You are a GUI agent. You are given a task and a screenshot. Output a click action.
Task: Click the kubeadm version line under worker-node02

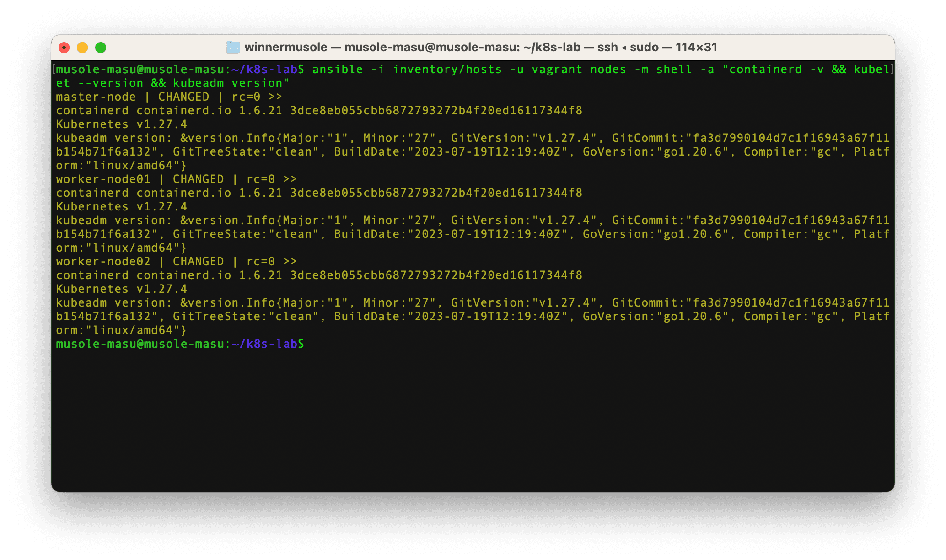473,303
